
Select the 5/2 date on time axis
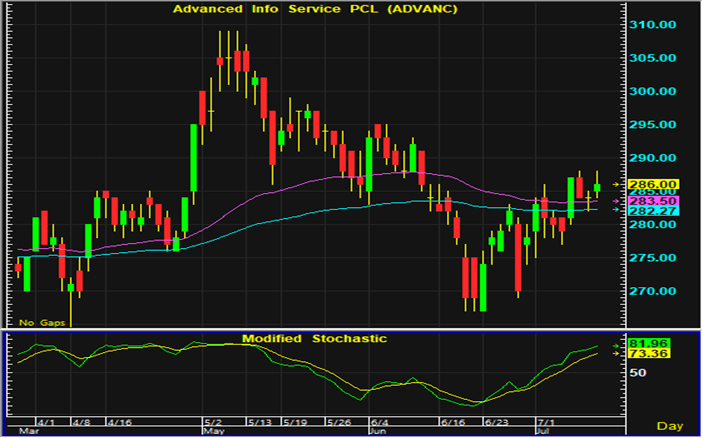(x=212, y=423)
